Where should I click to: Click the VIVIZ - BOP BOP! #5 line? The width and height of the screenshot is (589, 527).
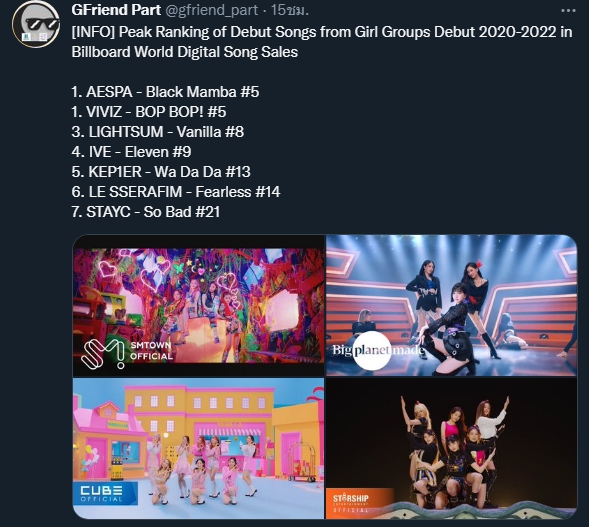[x=149, y=112]
